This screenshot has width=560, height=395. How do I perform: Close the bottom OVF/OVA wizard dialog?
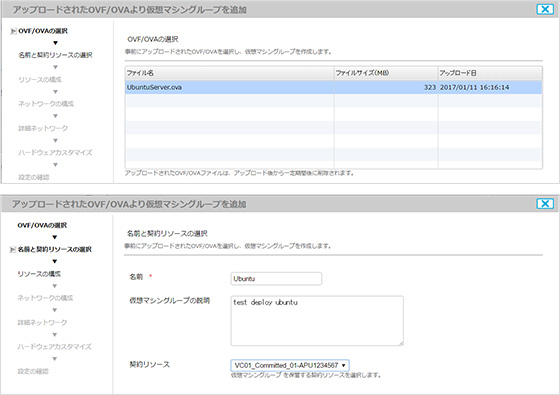click(545, 204)
